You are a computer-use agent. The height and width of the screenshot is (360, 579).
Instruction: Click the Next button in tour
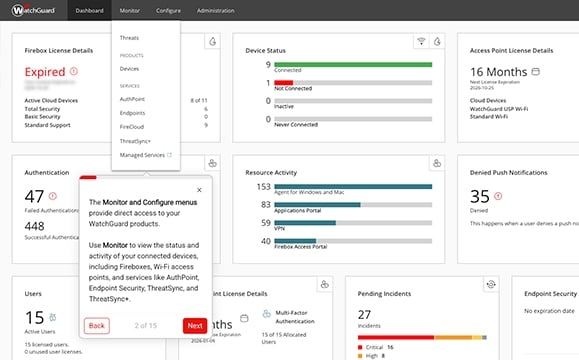tap(195, 326)
